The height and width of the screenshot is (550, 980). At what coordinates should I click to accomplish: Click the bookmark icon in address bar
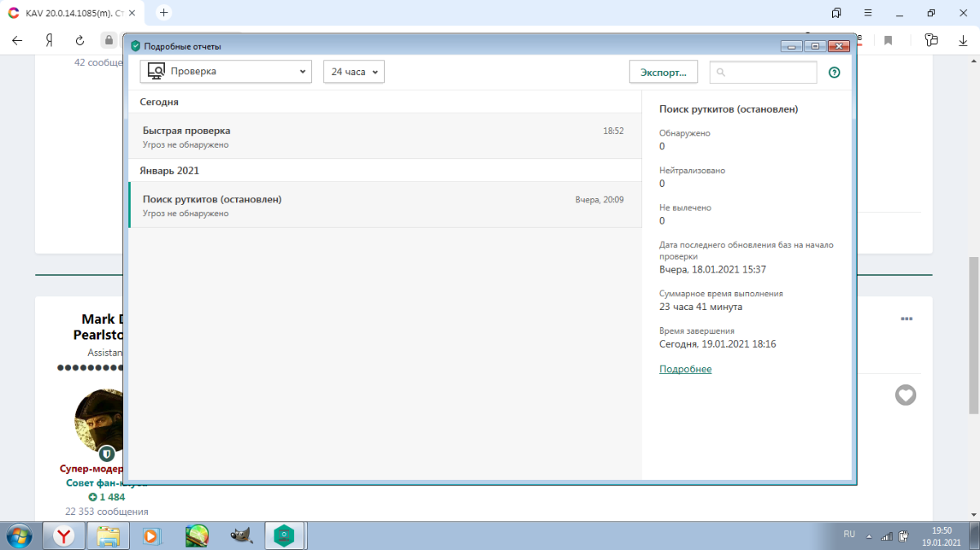coord(889,40)
